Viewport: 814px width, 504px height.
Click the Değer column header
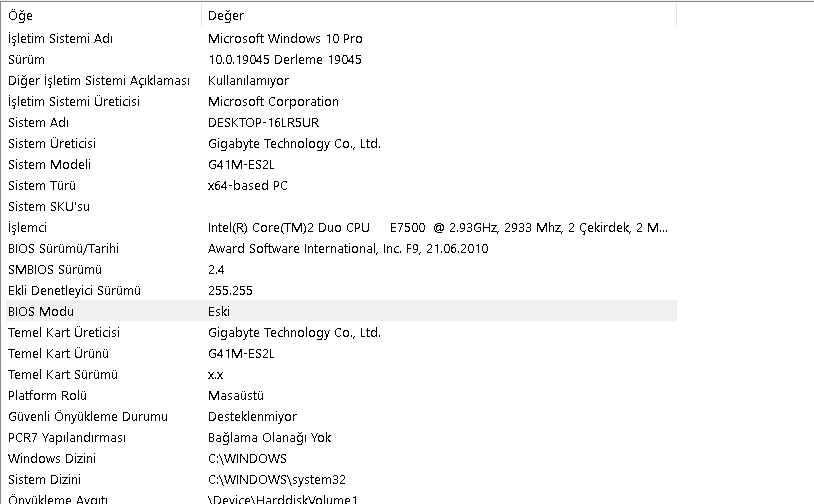[x=226, y=16]
